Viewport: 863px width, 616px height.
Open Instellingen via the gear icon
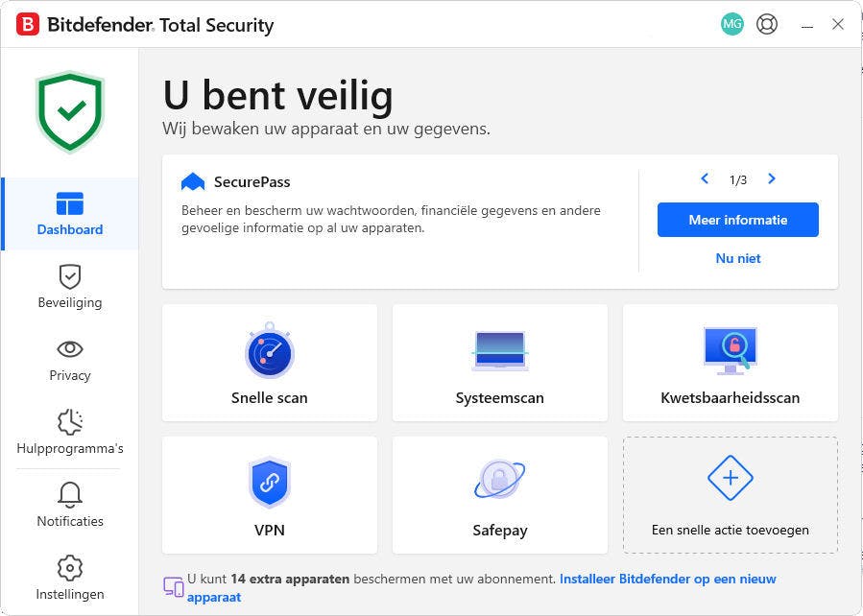[x=69, y=577]
